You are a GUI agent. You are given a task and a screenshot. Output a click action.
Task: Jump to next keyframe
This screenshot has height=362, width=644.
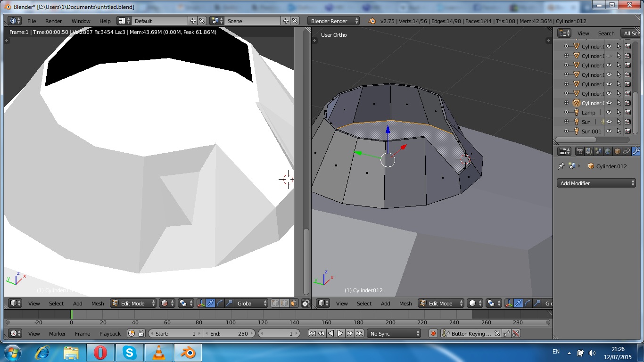point(350,333)
